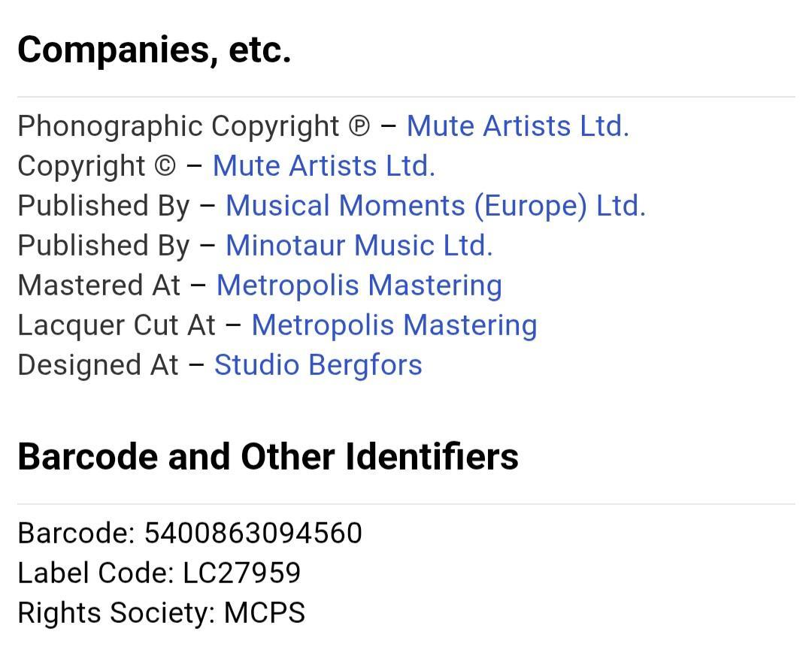Open Metropolis Mastering in Mastered At row
Viewport: 812px width, 665px height.
tap(359, 286)
